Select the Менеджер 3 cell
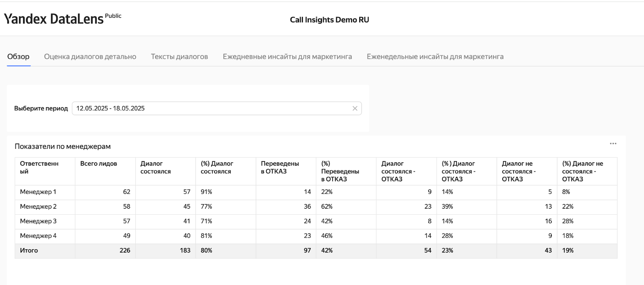644x285 pixels. 38,221
